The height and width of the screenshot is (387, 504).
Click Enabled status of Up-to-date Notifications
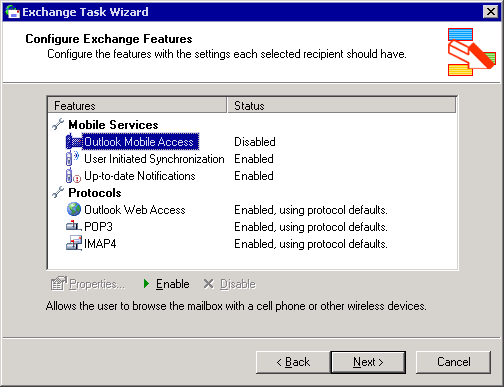point(254,176)
